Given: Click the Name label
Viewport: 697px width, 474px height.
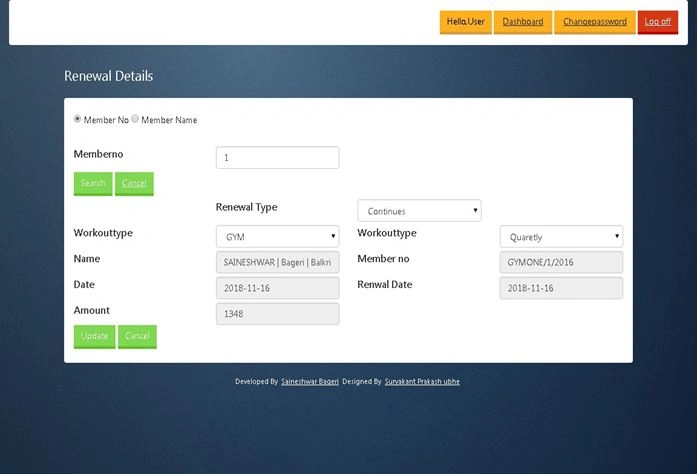Looking at the screenshot, I should tap(87, 259).
